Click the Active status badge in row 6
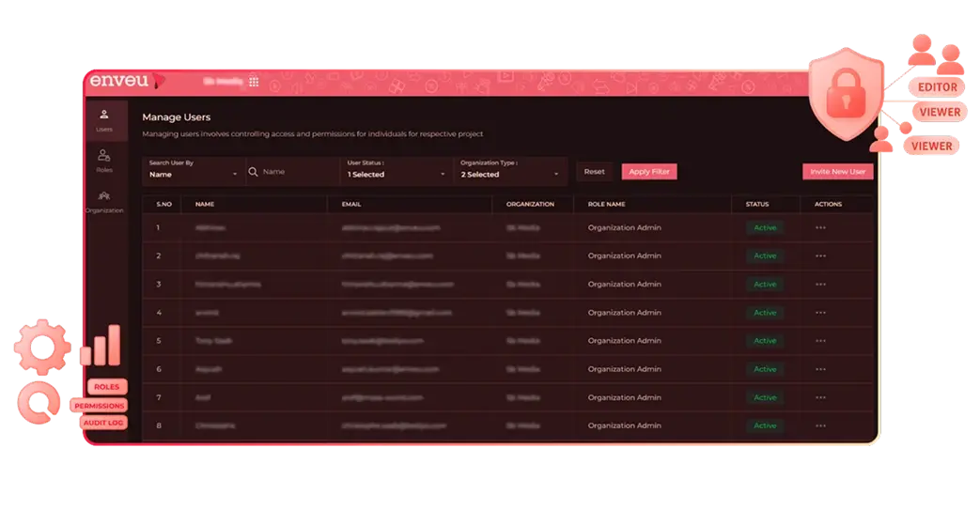980x510 pixels. (x=765, y=369)
